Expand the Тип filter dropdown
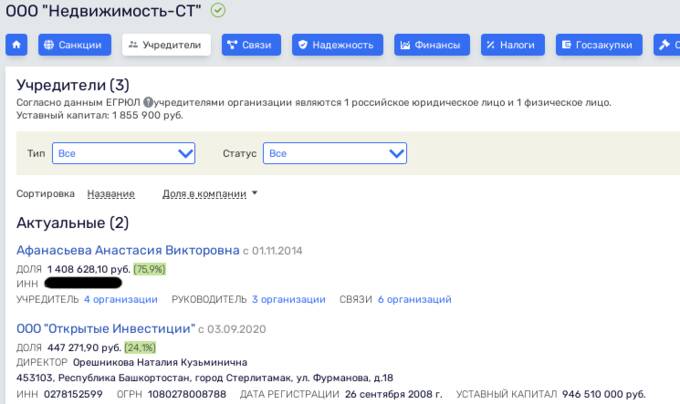 123,153
